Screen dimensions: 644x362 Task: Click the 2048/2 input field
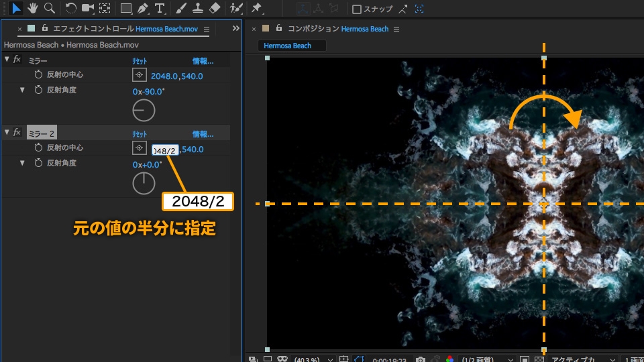[165, 150]
